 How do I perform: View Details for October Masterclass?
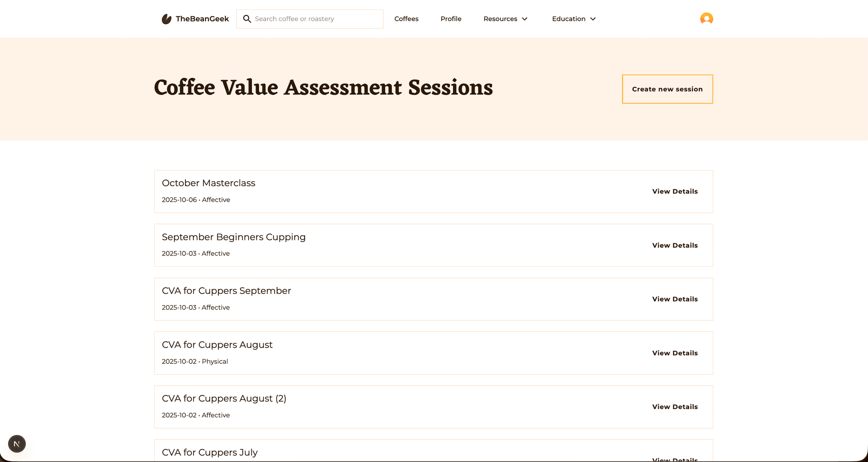pyautogui.click(x=675, y=191)
